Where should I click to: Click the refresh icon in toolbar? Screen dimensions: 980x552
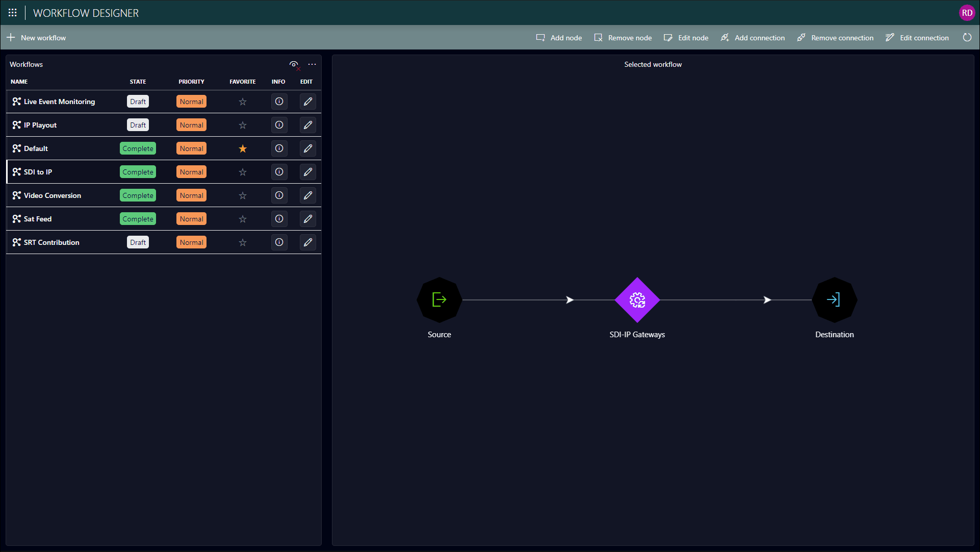[x=967, y=38]
